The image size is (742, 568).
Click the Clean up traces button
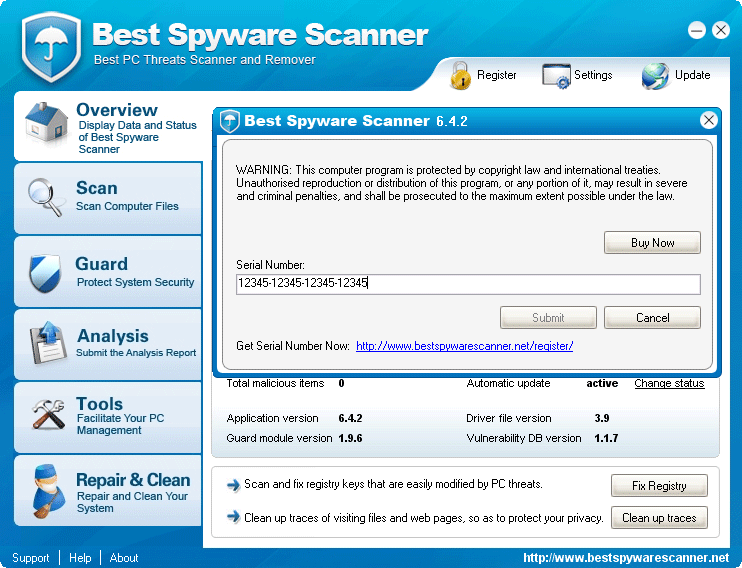pyautogui.click(x=659, y=518)
